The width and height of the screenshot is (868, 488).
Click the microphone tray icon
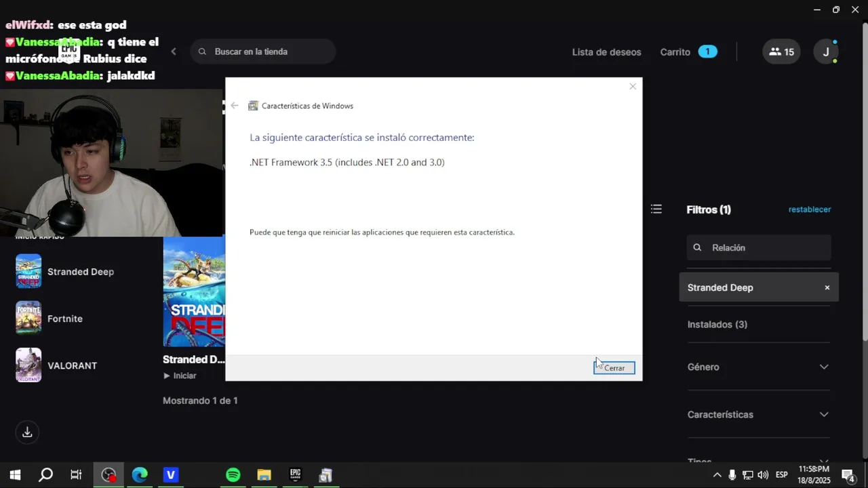(x=732, y=475)
